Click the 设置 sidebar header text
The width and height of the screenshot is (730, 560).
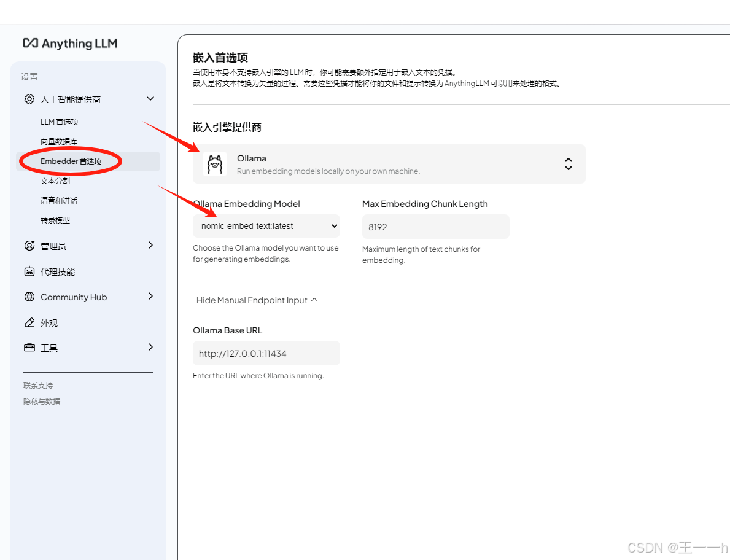tap(29, 77)
